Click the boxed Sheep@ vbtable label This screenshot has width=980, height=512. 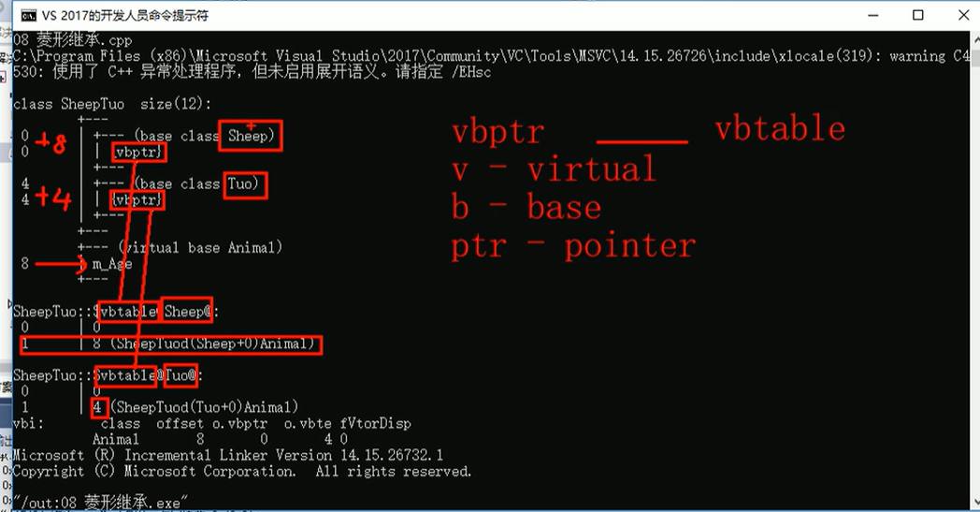click(x=187, y=312)
